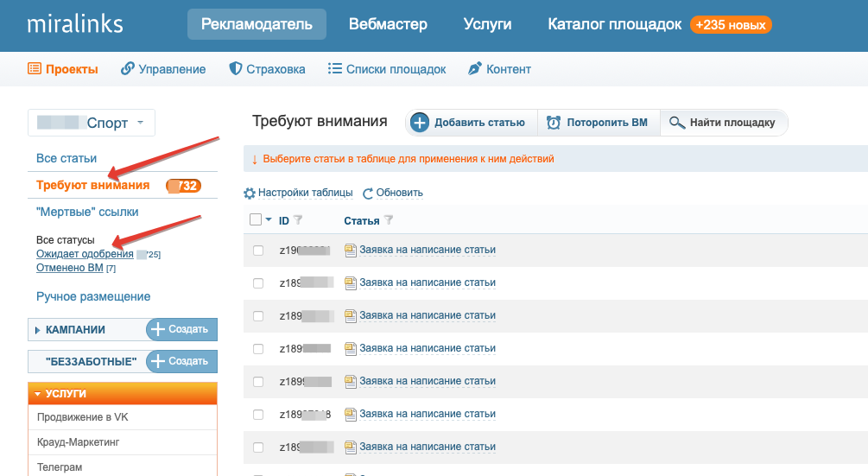
Task: Open the Управление submenu item
Action: 163,69
